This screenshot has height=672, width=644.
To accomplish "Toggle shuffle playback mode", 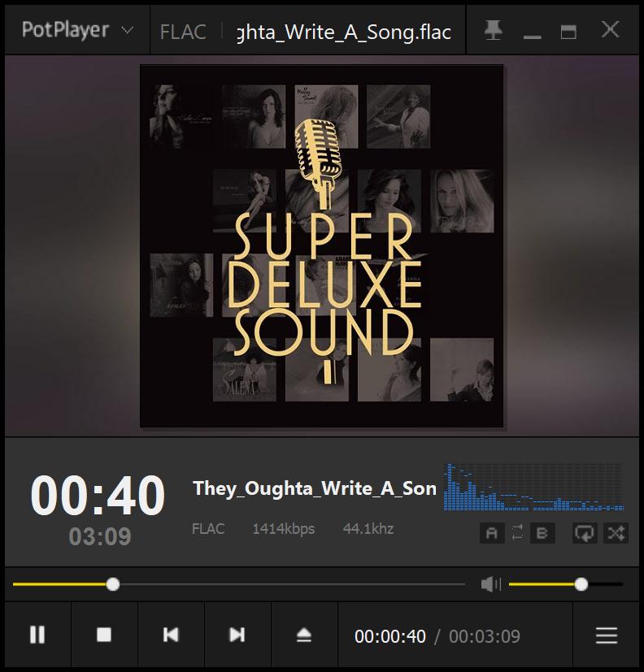I will tap(616, 533).
